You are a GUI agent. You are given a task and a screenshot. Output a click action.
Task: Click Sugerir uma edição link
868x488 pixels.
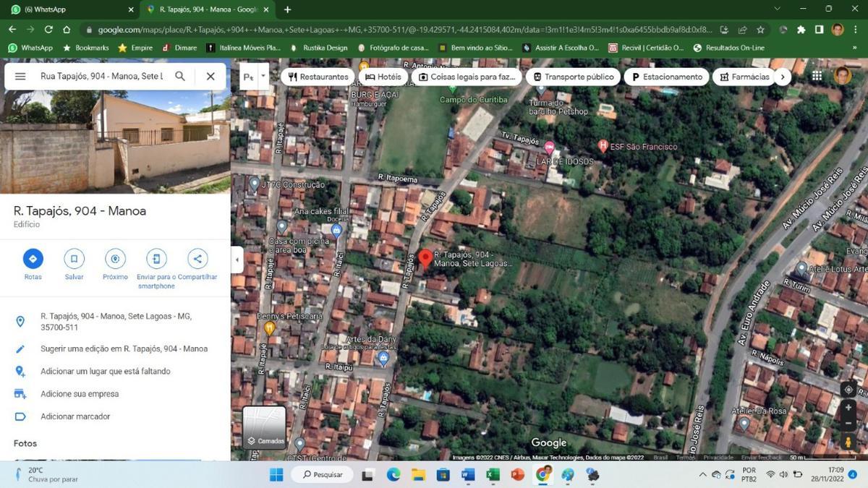(115, 348)
